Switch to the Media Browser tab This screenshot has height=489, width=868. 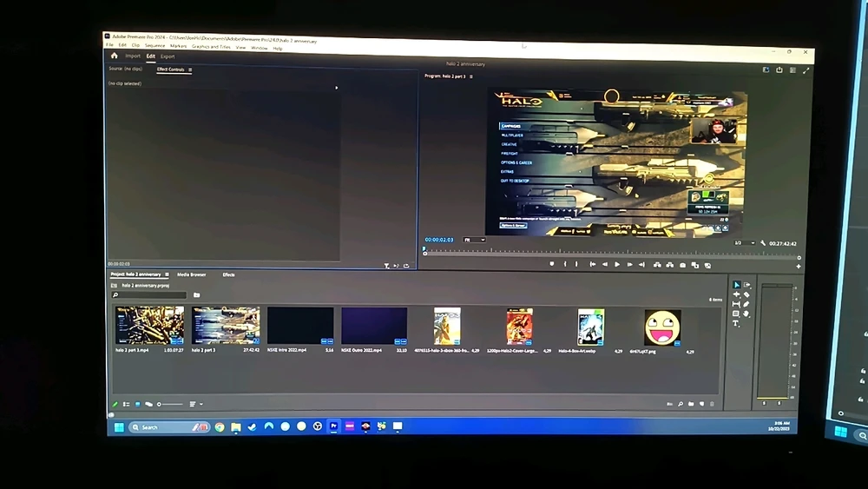click(x=191, y=274)
